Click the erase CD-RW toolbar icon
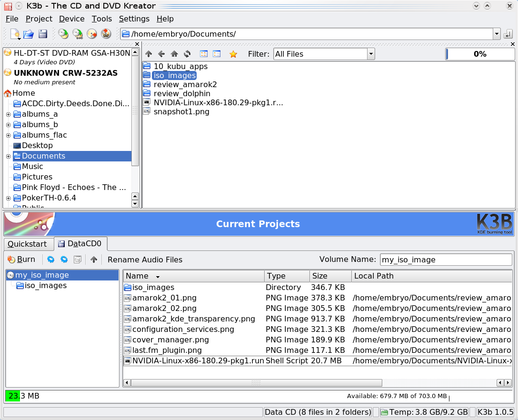 pyautogui.click(x=92, y=34)
